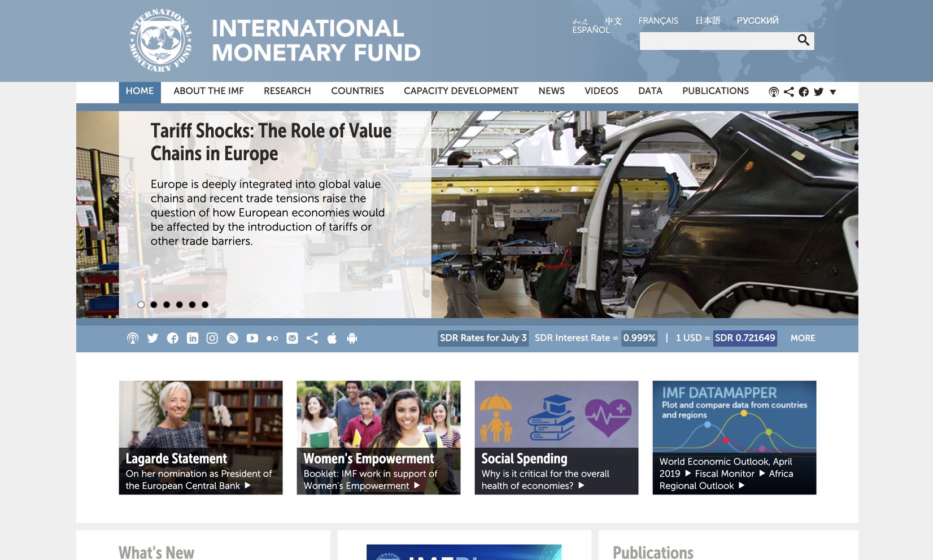
Task: Click the MORE link in SDR rates bar
Action: pos(803,338)
